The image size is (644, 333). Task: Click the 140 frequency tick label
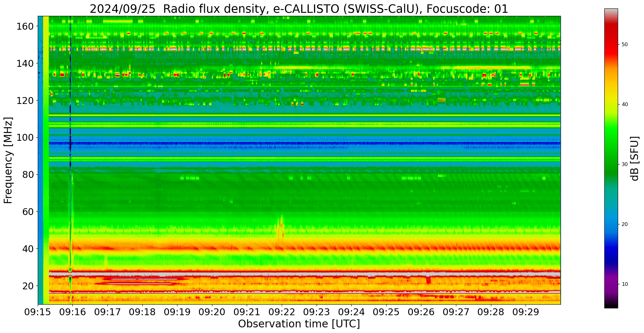(25, 64)
